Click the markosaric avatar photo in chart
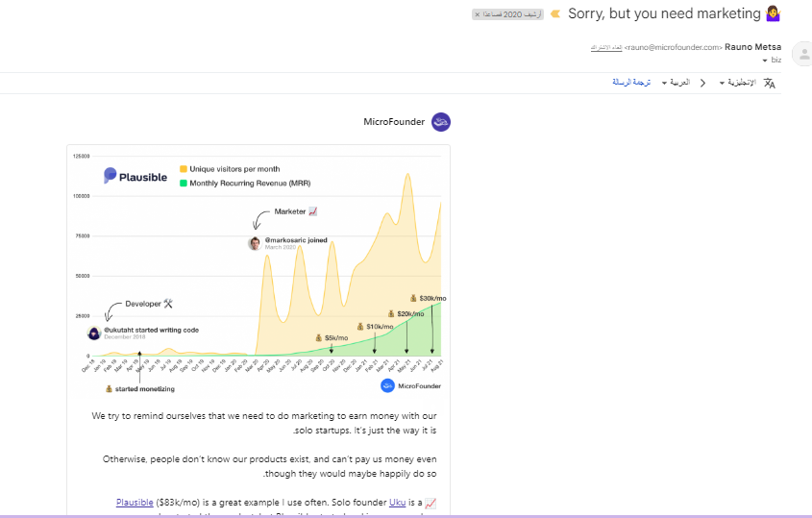Viewport: 812px width, 518px height. tap(255, 243)
